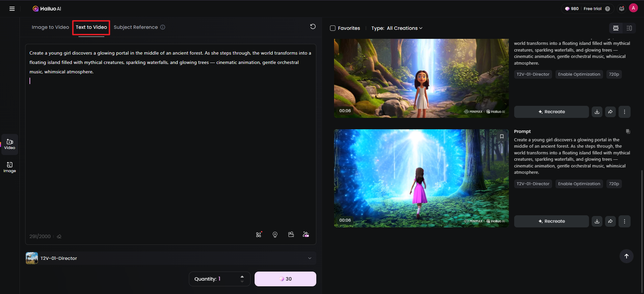
Task: Toggle the magic wand prompt optimization switch
Action: pyautogui.click(x=306, y=234)
